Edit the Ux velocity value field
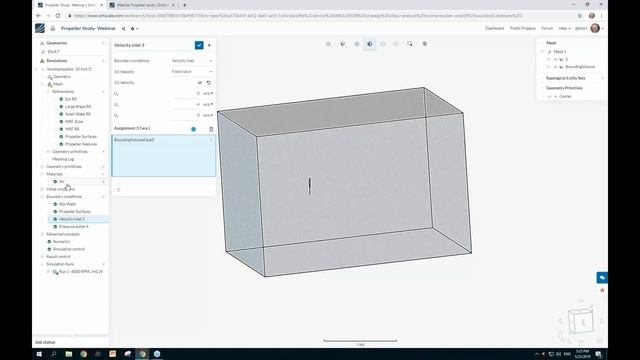640x360 pixels. [x=186, y=93]
